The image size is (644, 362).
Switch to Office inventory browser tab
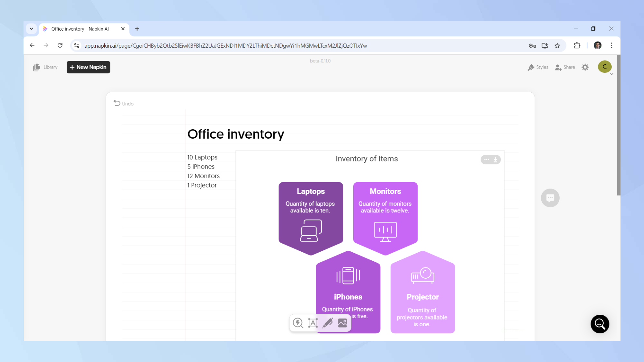pyautogui.click(x=80, y=29)
